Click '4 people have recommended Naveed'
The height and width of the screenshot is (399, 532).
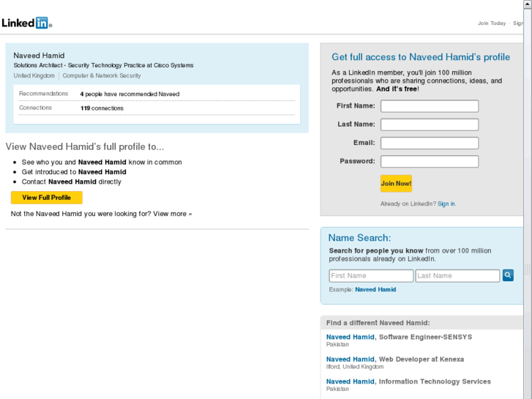click(x=130, y=94)
